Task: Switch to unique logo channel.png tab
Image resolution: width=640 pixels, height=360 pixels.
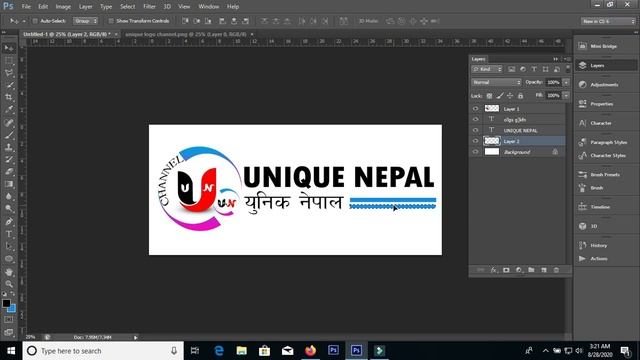Action: point(186,34)
